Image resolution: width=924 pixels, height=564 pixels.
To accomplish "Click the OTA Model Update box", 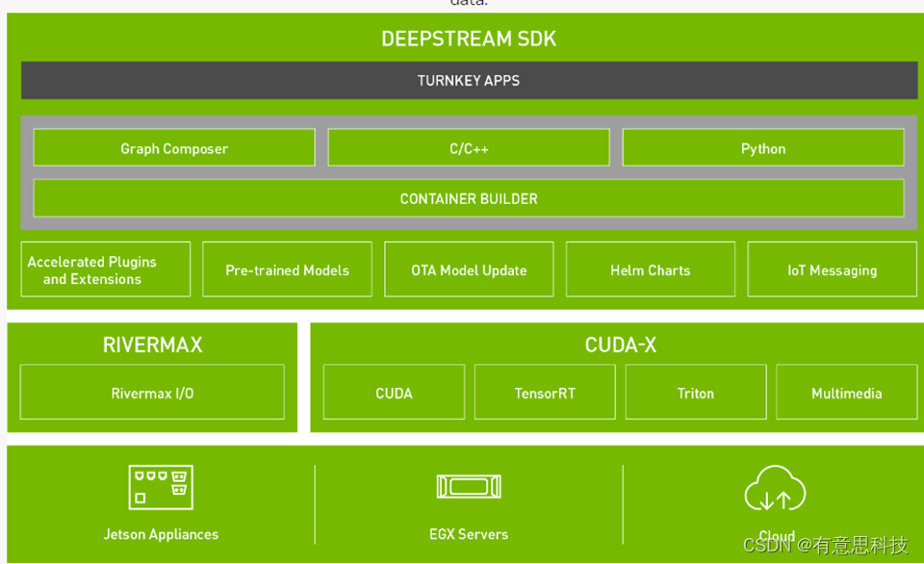I will pos(469,269).
